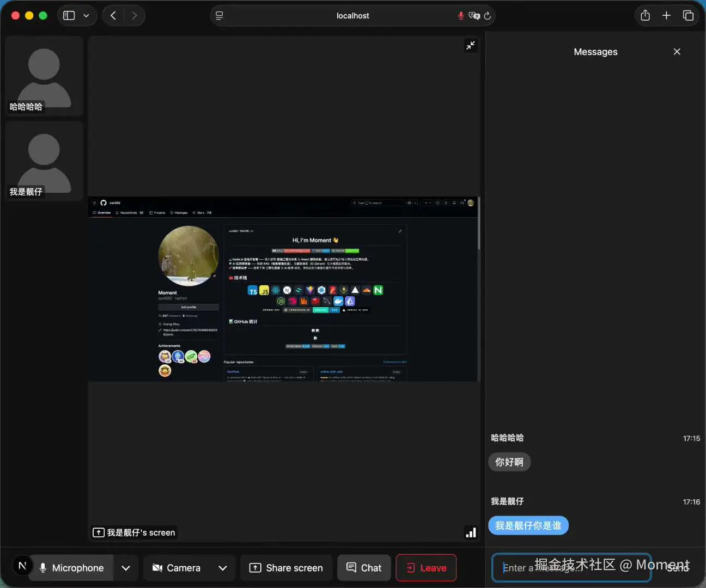Click the shrink icon on the shared screen
The height and width of the screenshot is (588, 706).
(470, 45)
